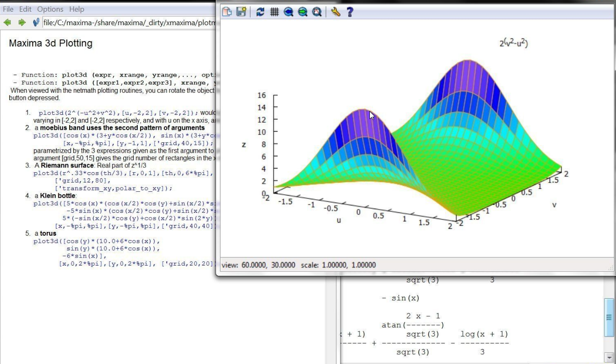This screenshot has height=364, width=616.
Task: Click the 'Maxima 3d Plotting' heading
Action: (x=50, y=43)
